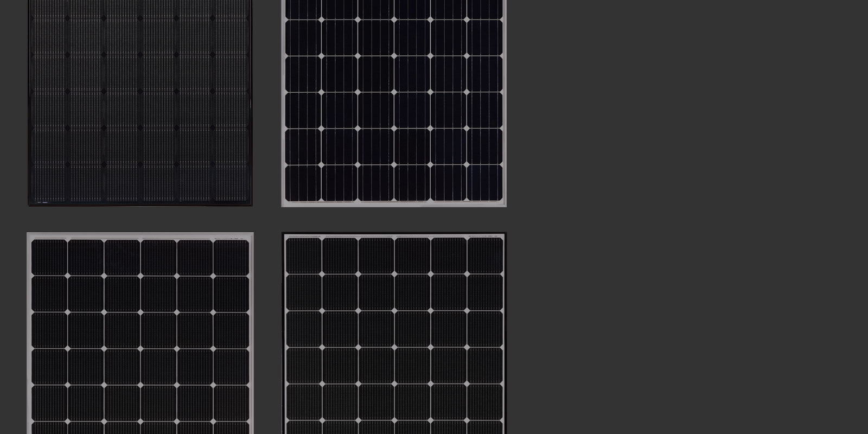Click the top-left corner cell of lower-left panel

[49, 257]
